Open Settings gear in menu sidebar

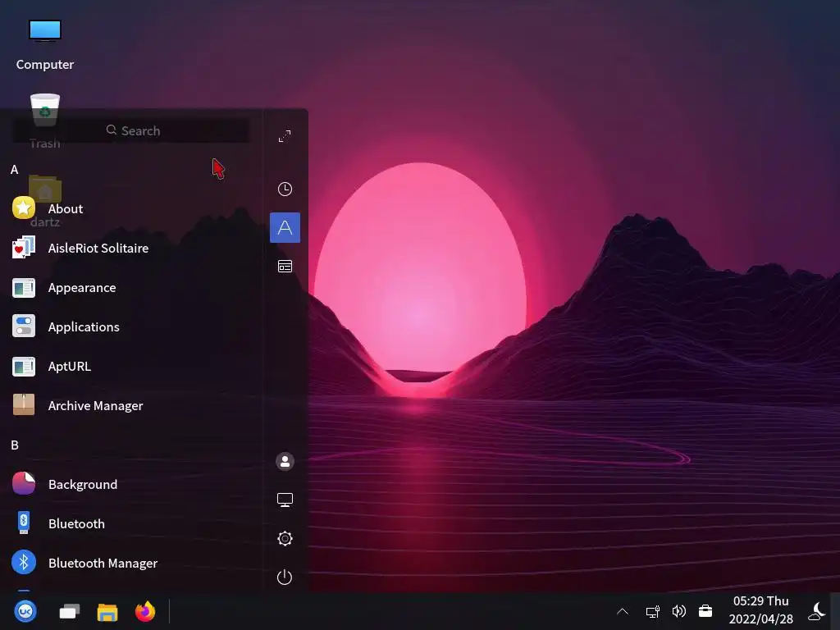(285, 538)
